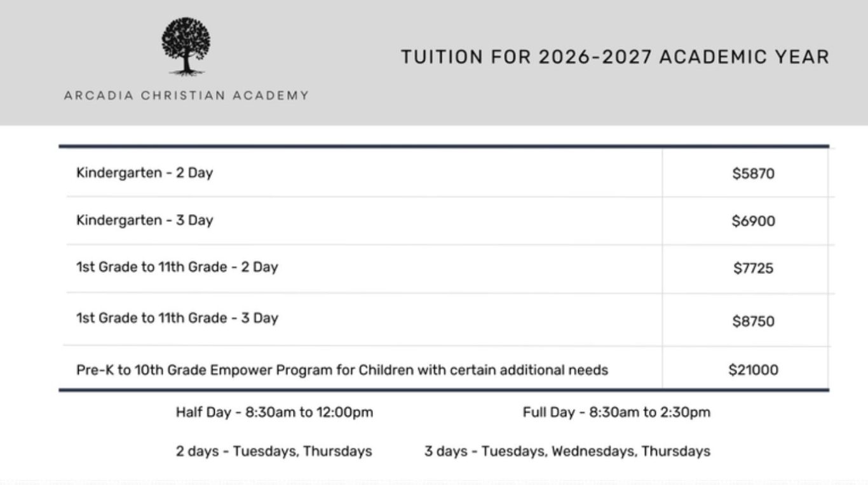
Task: Click the Full Day 8:30am to 2:30pm text
Action: 616,413
